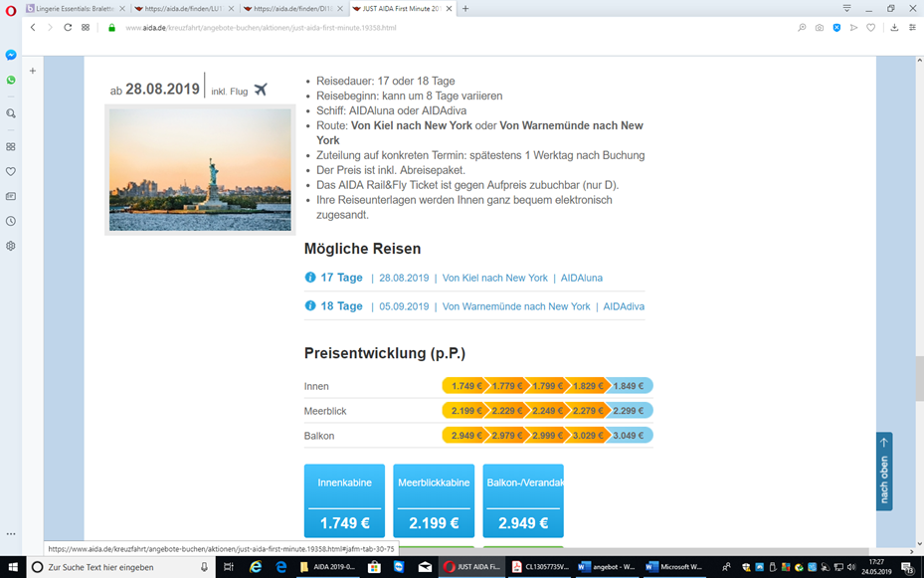Click the 'nach oben' button
This screenshot has width=924, height=578.
[884, 472]
